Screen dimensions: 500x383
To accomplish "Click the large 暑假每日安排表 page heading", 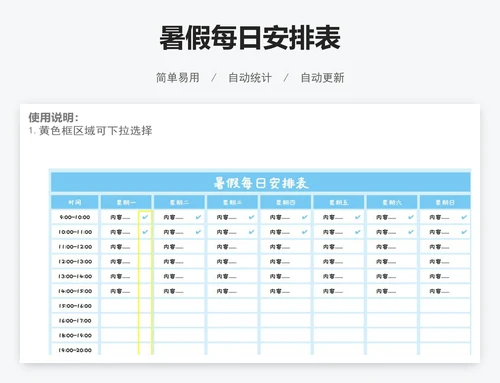I will [x=250, y=38].
